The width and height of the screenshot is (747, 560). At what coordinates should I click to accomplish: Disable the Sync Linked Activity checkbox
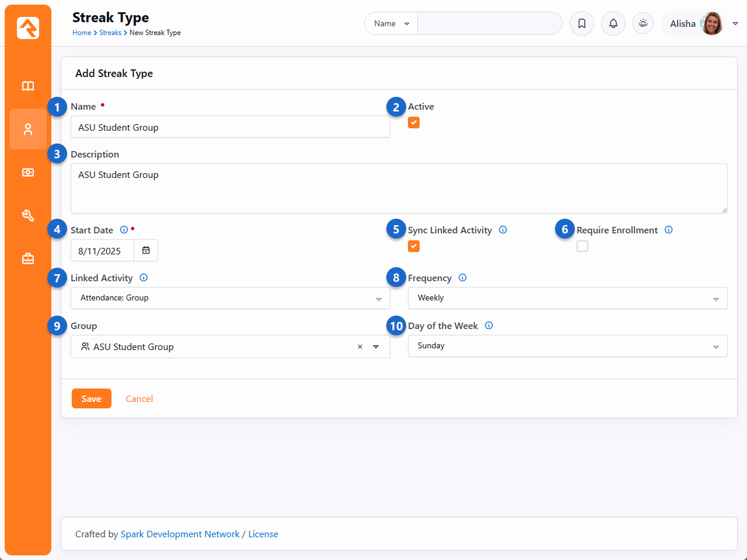click(414, 246)
